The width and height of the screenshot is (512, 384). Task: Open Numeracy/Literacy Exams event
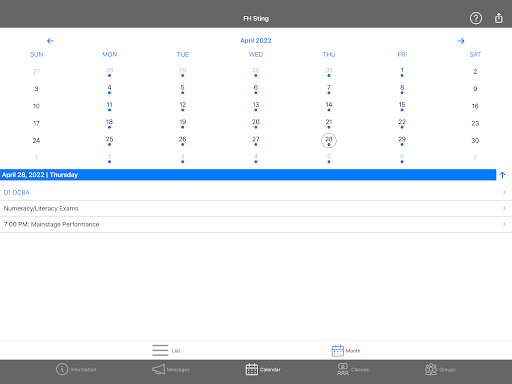[256, 208]
